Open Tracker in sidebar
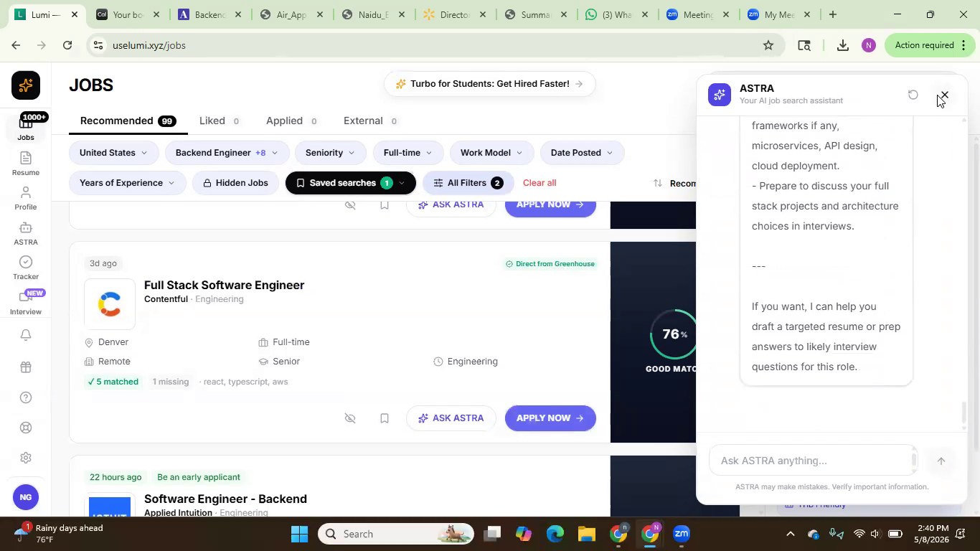The image size is (980, 551). [25, 268]
